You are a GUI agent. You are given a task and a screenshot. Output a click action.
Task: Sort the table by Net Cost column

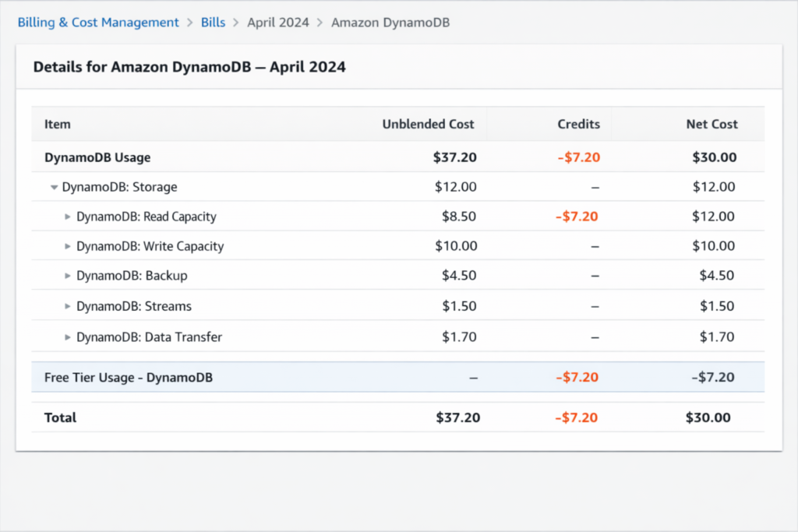click(711, 124)
